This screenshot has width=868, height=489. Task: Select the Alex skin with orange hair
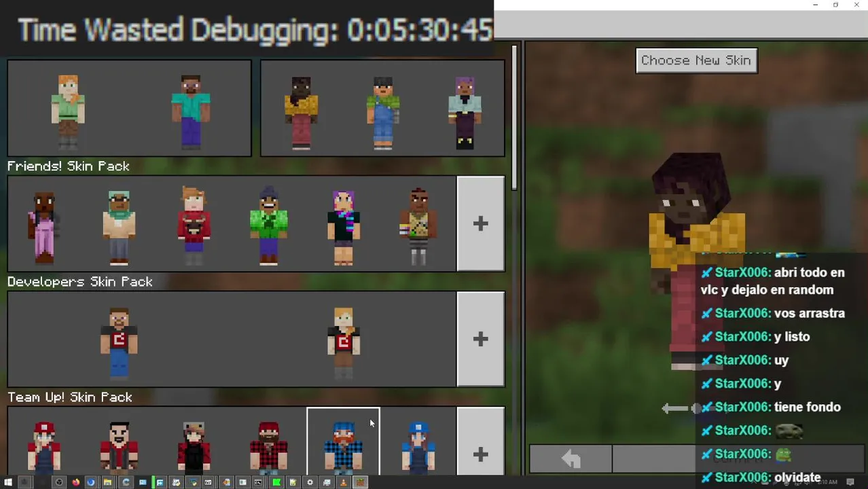68,111
